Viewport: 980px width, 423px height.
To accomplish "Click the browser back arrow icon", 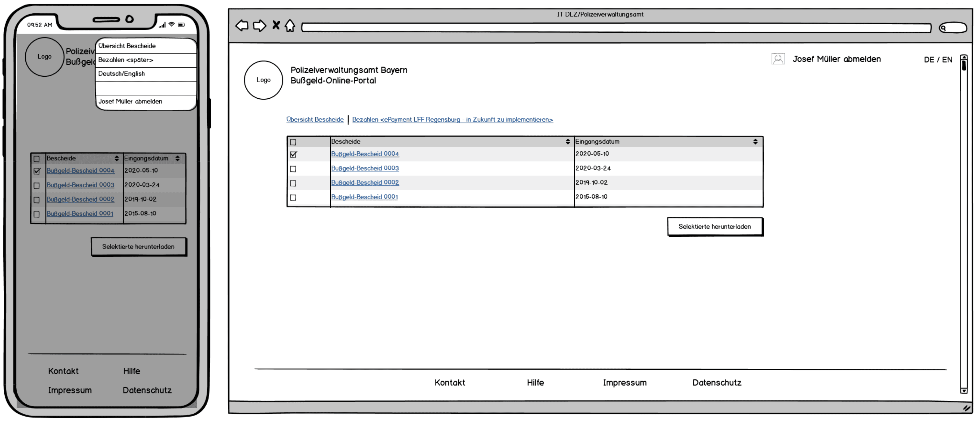I will tap(242, 26).
